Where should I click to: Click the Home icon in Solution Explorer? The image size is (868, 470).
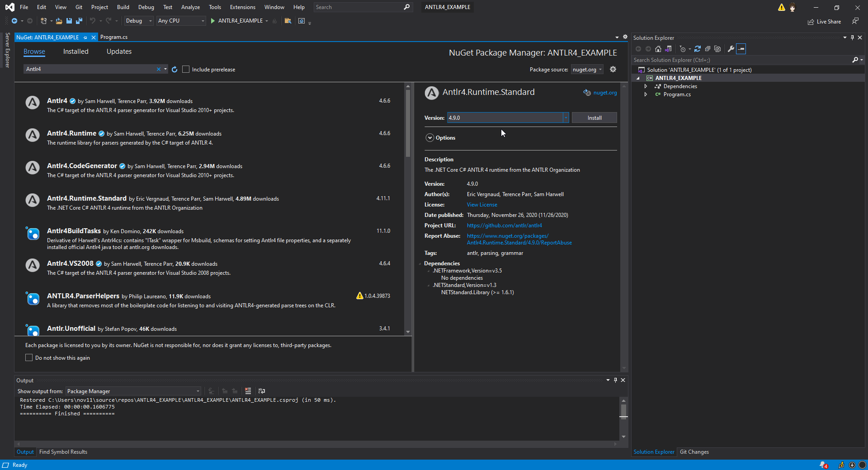coord(658,49)
